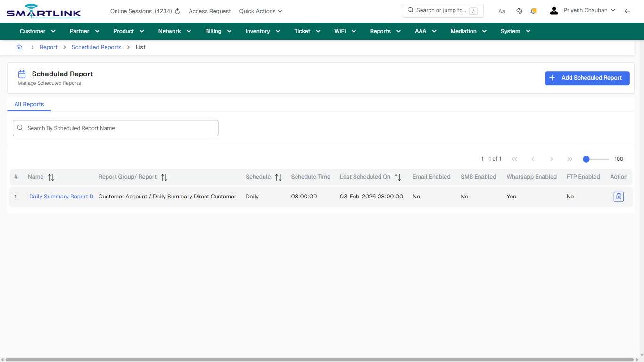Click the home breadcrumb icon
This screenshot has width=644, height=362.
pyautogui.click(x=19, y=47)
